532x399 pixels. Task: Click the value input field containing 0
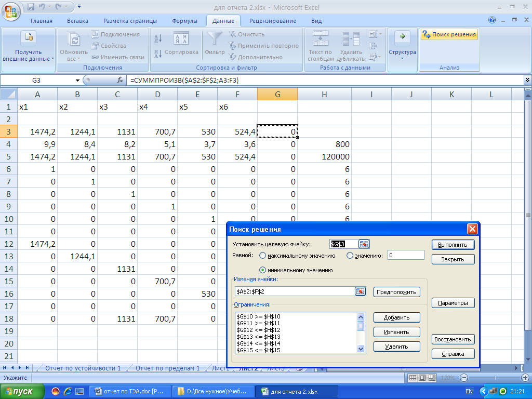(x=406, y=255)
